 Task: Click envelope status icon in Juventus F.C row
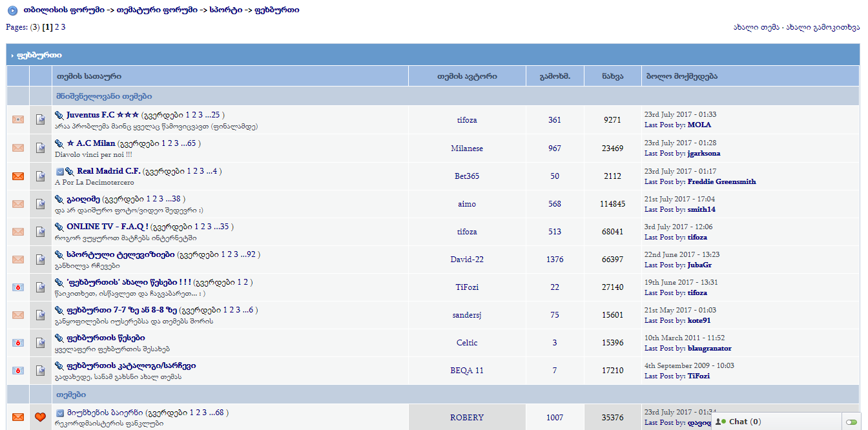(x=18, y=119)
